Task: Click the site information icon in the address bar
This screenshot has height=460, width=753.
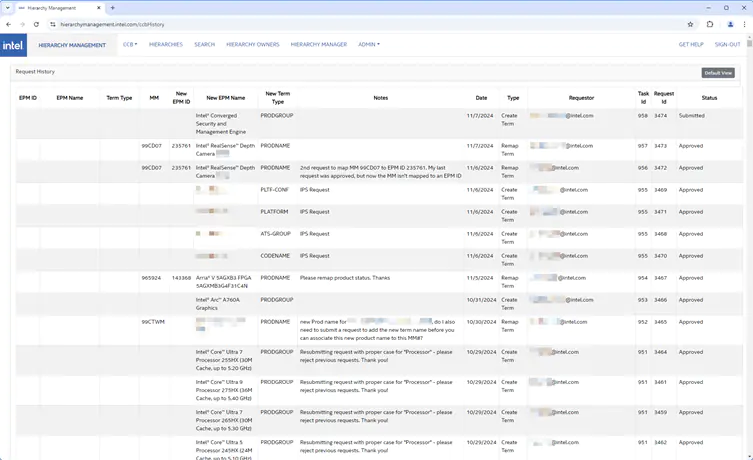Action: pos(53,24)
